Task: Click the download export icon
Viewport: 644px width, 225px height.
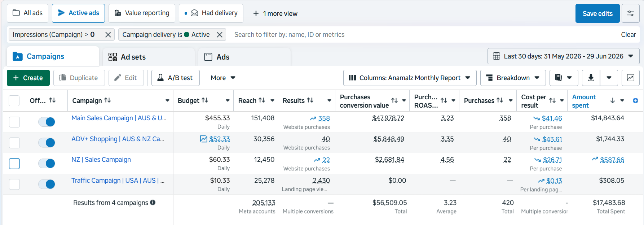Action: click(591, 78)
